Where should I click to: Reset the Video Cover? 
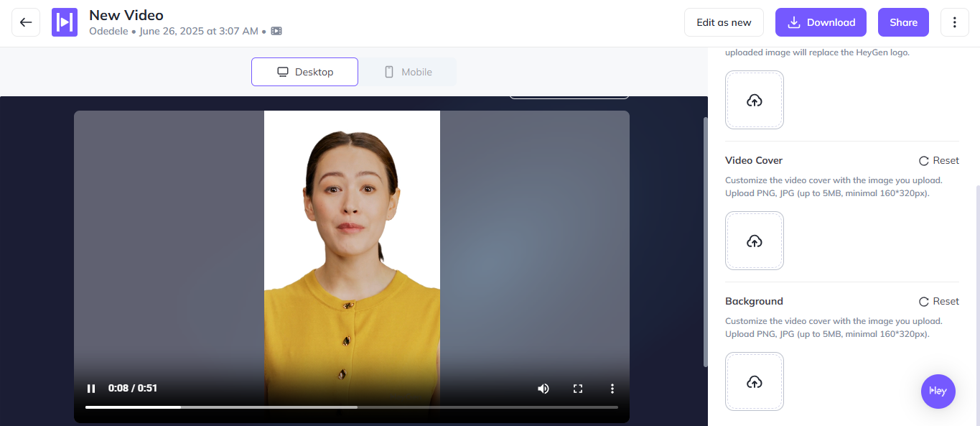pos(939,160)
